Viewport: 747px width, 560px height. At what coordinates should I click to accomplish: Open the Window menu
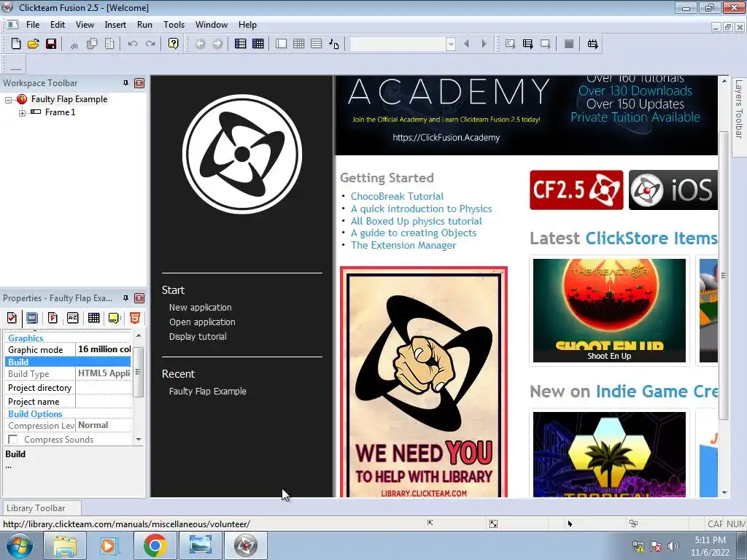pyautogui.click(x=212, y=25)
